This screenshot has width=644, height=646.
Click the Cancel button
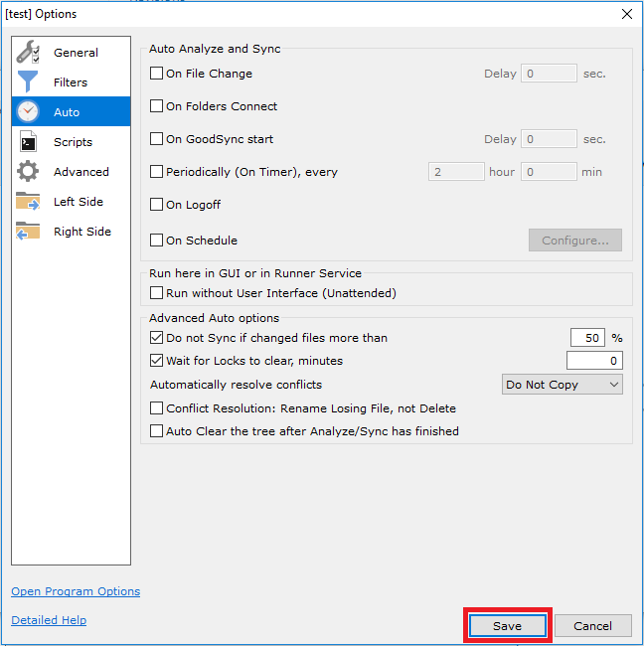click(592, 626)
